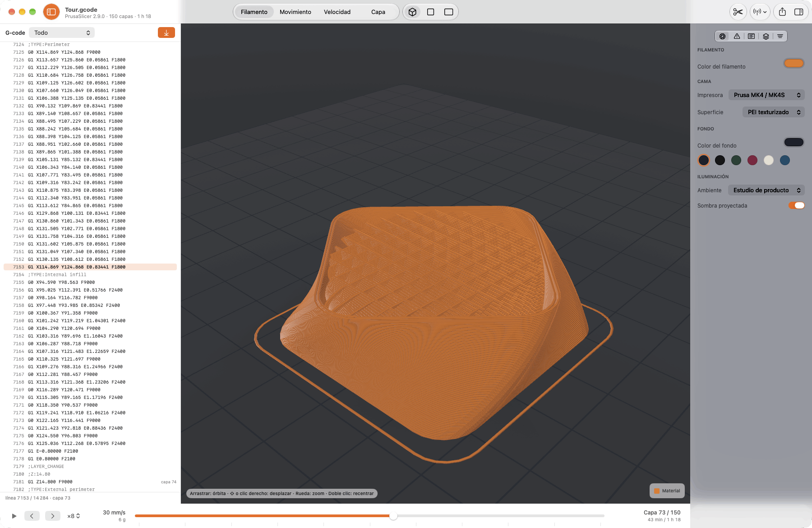Switch to the Movimiento tab
The height and width of the screenshot is (528, 812).
[x=295, y=12]
